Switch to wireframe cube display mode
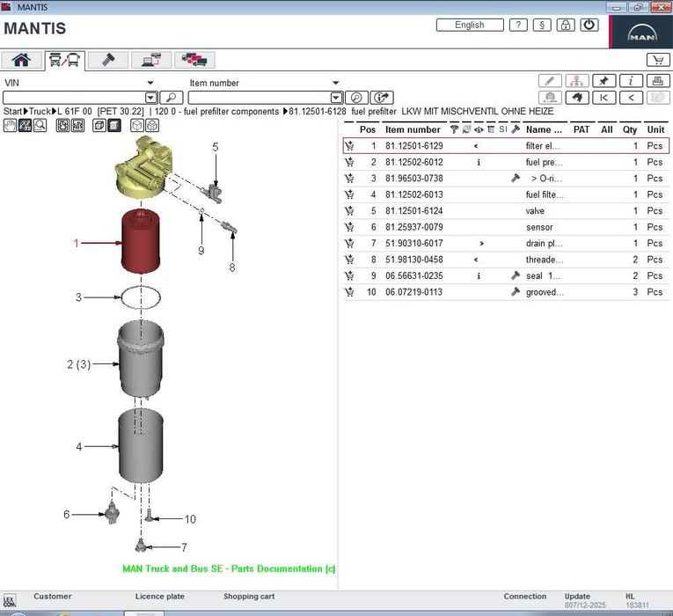 (99, 125)
